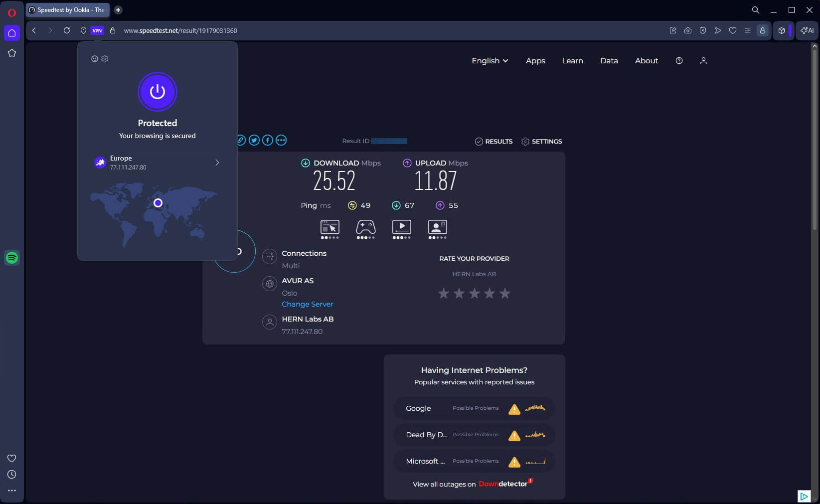Viewport: 820px width, 504px height.
Task: Open more share options ellipsis icon
Action: pyautogui.click(x=281, y=140)
